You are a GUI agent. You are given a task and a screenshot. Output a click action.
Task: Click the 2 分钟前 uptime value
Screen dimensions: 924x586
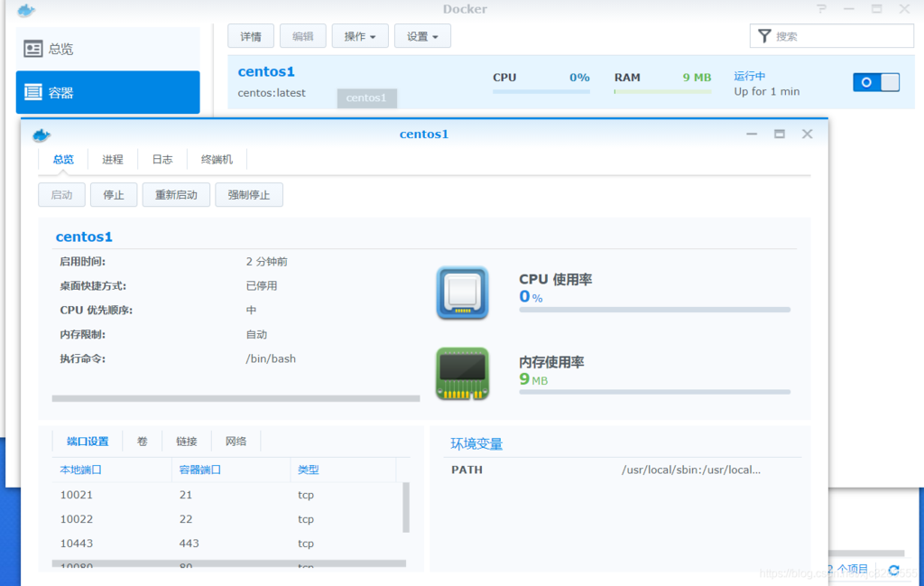pos(266,262)
